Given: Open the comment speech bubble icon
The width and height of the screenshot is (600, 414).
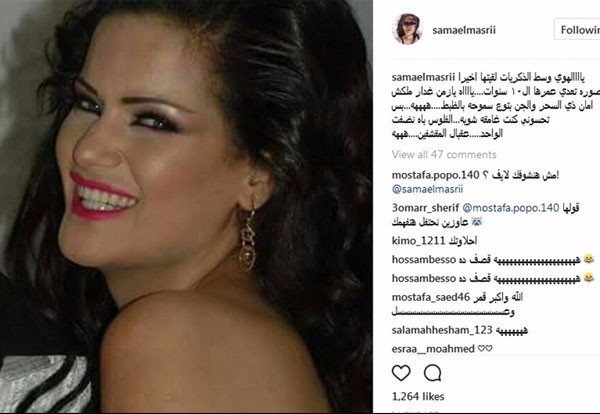Looking at the screenshot, I should tap(433, 373).
